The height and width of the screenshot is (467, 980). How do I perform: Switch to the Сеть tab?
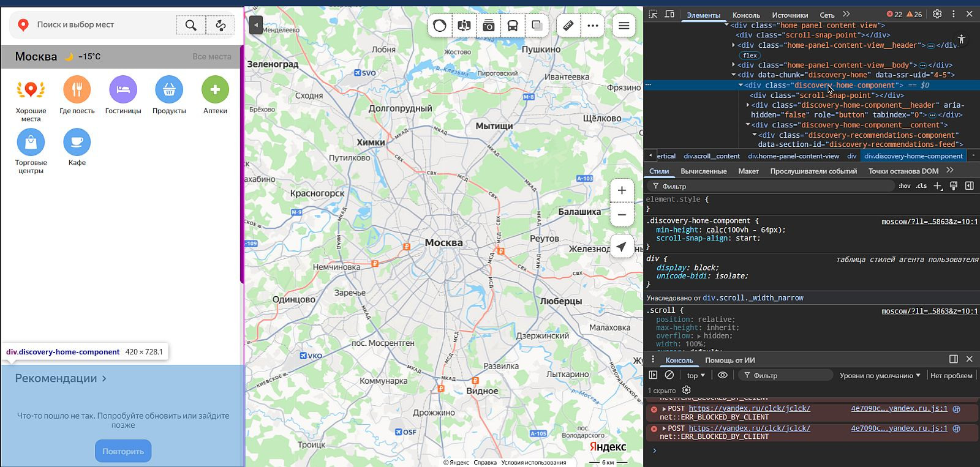827,15
